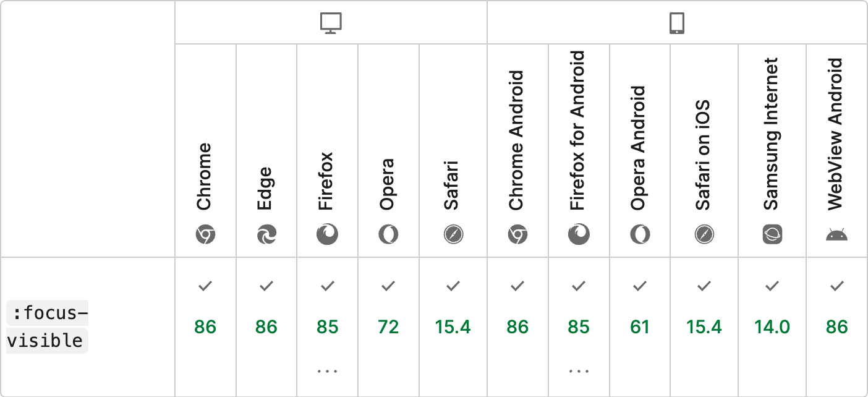The width and height of the screenshot is (868, 397).
Task: Open the Safari 15.4 support cell
Action: click(x=453, y=327)
